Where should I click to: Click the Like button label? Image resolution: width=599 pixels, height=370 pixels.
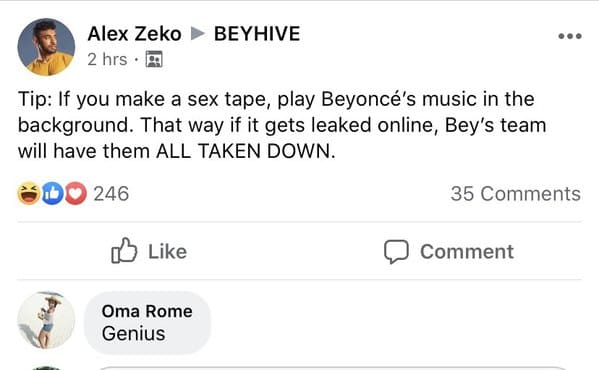coord(167,252)
